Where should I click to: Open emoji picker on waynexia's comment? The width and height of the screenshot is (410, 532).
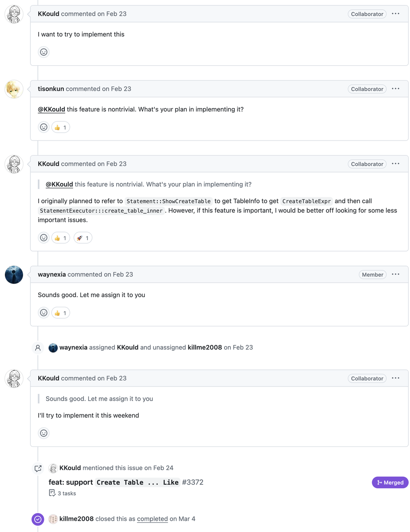(x=44, y=313)
